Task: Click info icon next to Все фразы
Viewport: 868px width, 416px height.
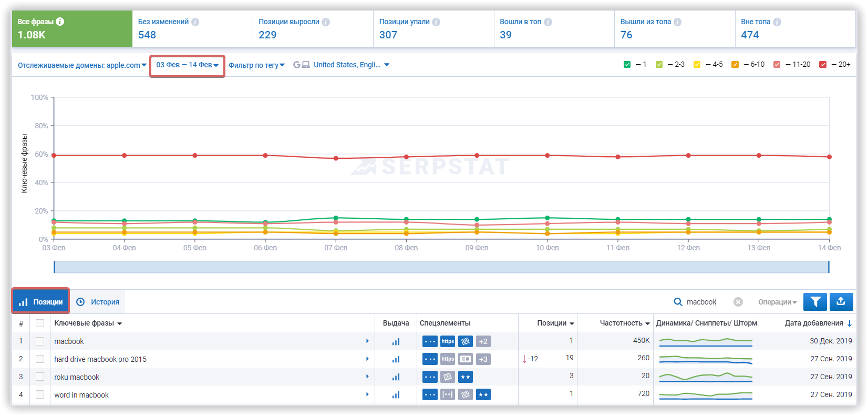Action: [x=60, y=22]
